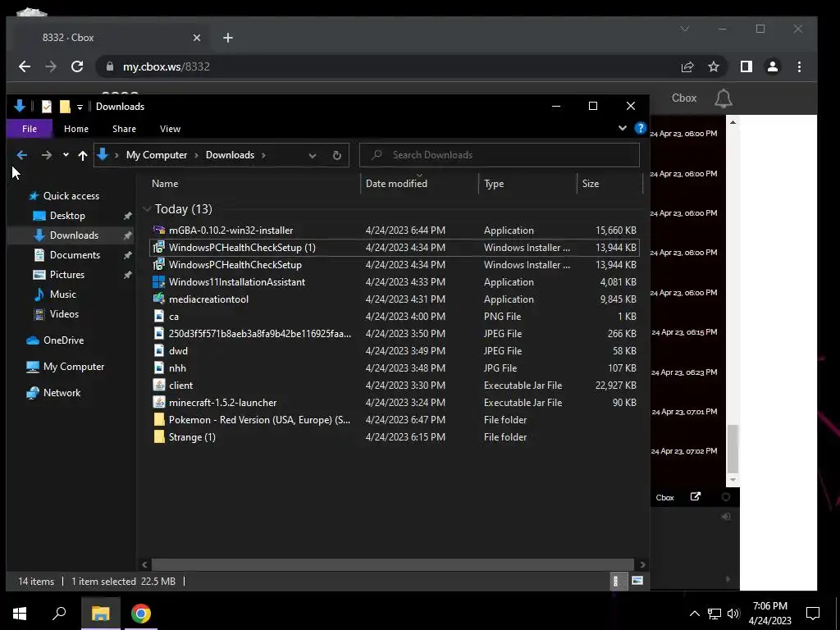Viewport: 840px width, 630px height.
Task: Sort by Size column header
Action: pyautogui.click(x=591, y=183)
